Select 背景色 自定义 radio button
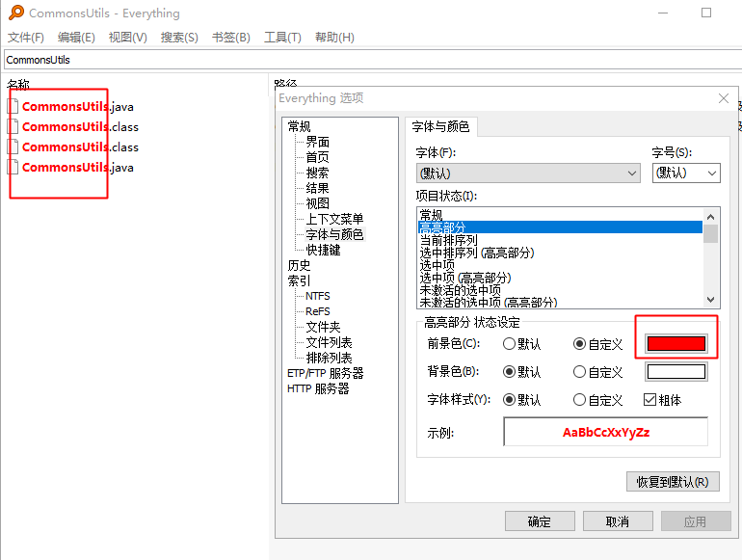The width and height of the screenshot is (742, 560). point(579,372)
